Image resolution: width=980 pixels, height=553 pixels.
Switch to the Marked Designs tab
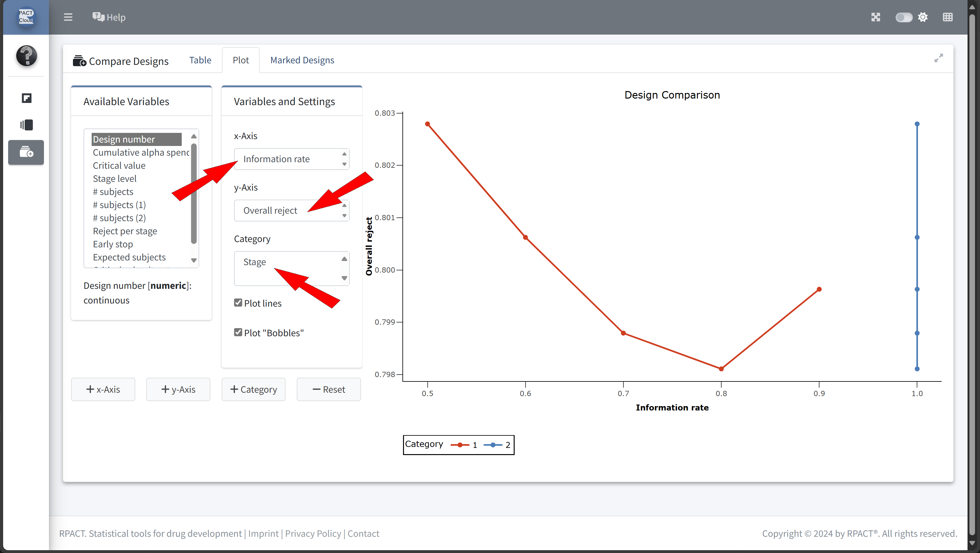(302, 60)
